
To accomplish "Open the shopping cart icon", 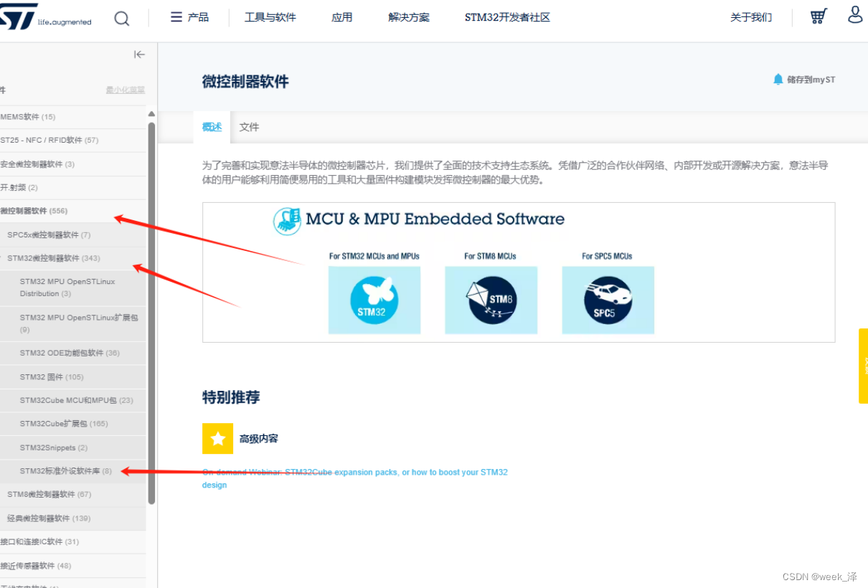I will pyautogui.click(x=819, y=16).
